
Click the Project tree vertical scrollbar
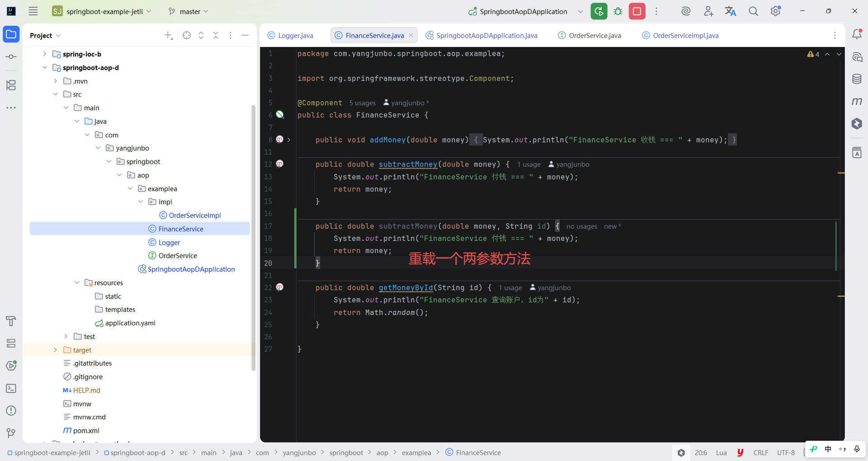tap(254, 238)
